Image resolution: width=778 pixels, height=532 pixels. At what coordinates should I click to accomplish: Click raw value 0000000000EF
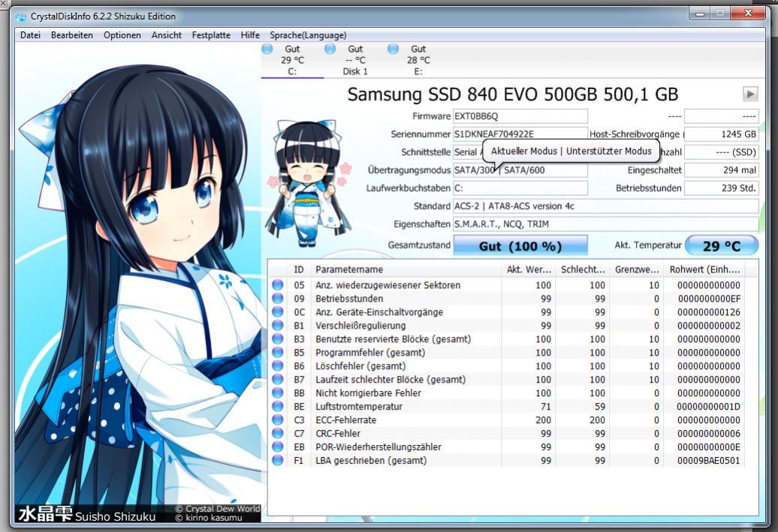point(709,299)
